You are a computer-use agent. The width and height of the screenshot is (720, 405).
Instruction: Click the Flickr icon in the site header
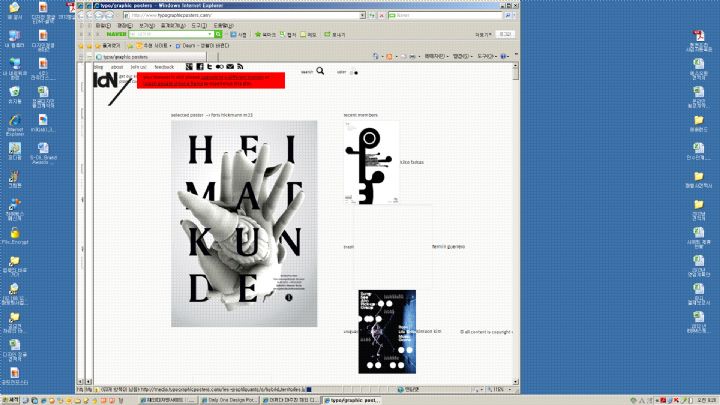coord(219,67)
